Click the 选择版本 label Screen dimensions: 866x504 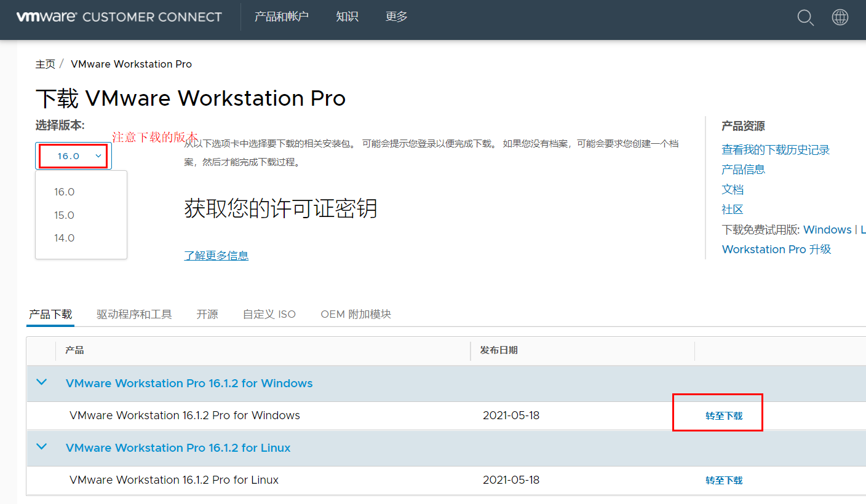tap(60, 125)
